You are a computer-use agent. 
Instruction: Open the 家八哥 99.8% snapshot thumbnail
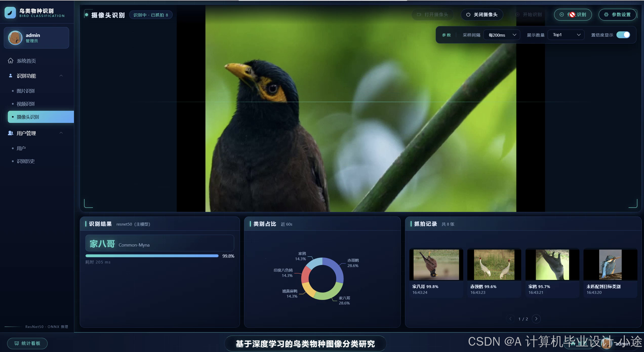tap(436, 265)
